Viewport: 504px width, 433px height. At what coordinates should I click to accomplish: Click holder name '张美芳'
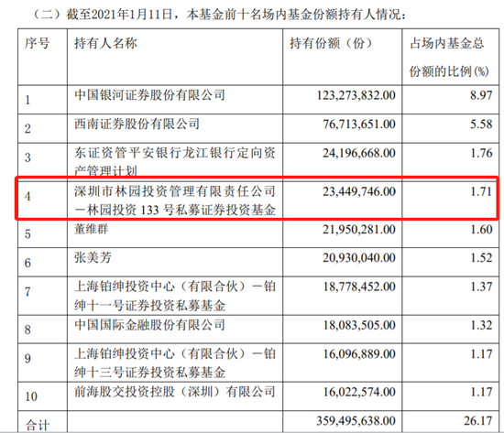click(x=93, y=257)
